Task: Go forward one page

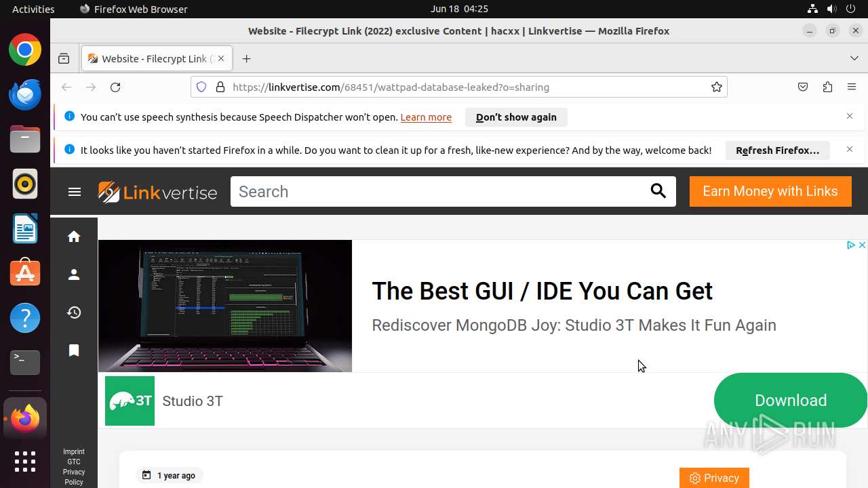Action: pos(91,87)
